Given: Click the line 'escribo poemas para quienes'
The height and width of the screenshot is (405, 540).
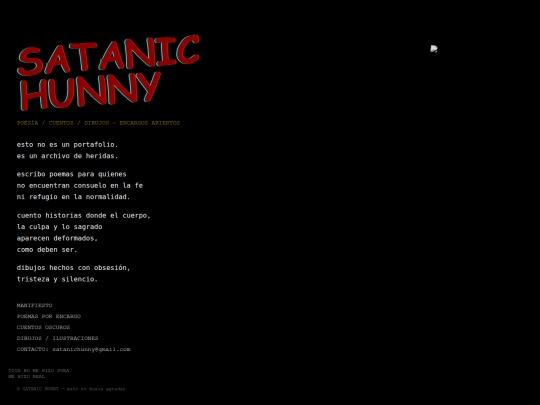Looking at the screenshot, I should (71, 174).
